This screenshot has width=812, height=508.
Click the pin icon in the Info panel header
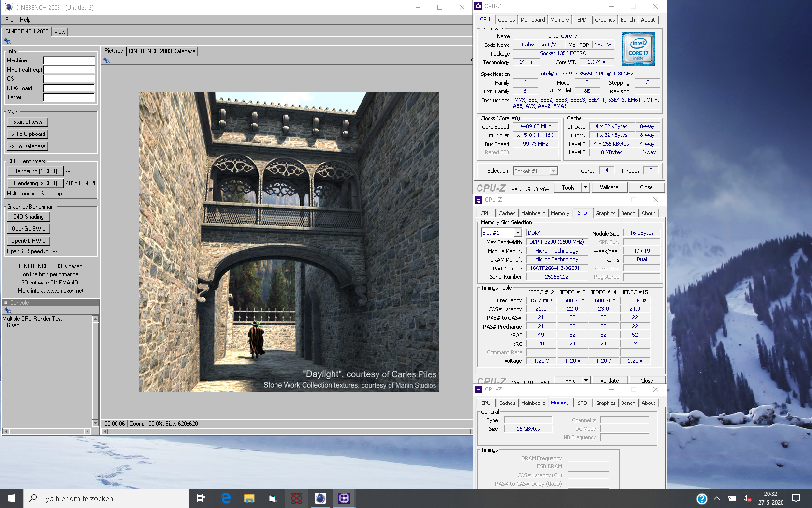(7, 41)
